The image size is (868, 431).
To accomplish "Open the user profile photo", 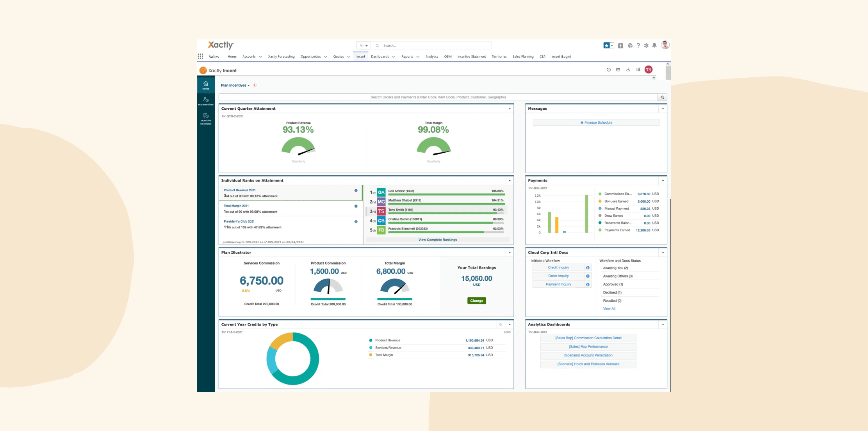I will (665, 45).
